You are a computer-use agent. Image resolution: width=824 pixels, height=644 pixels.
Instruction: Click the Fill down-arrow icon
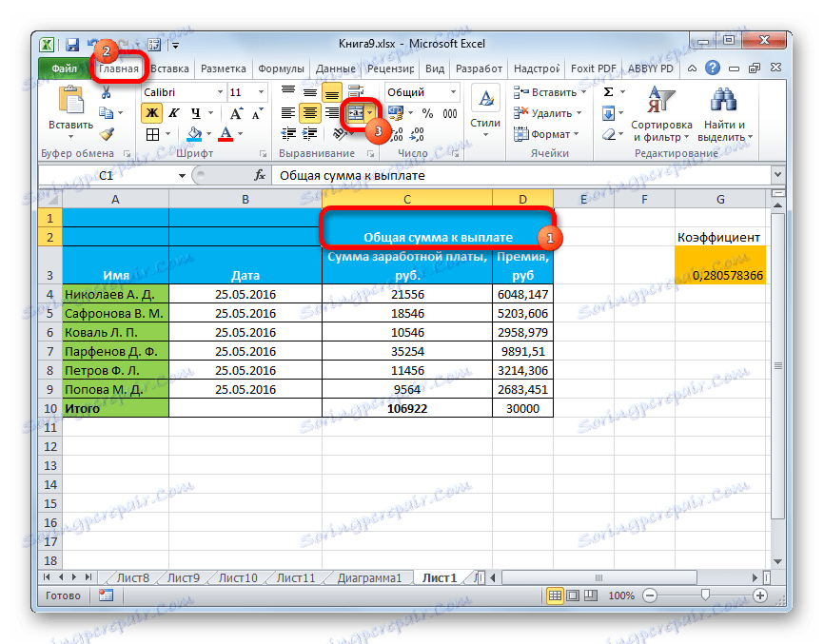click(x=609, y=113)
